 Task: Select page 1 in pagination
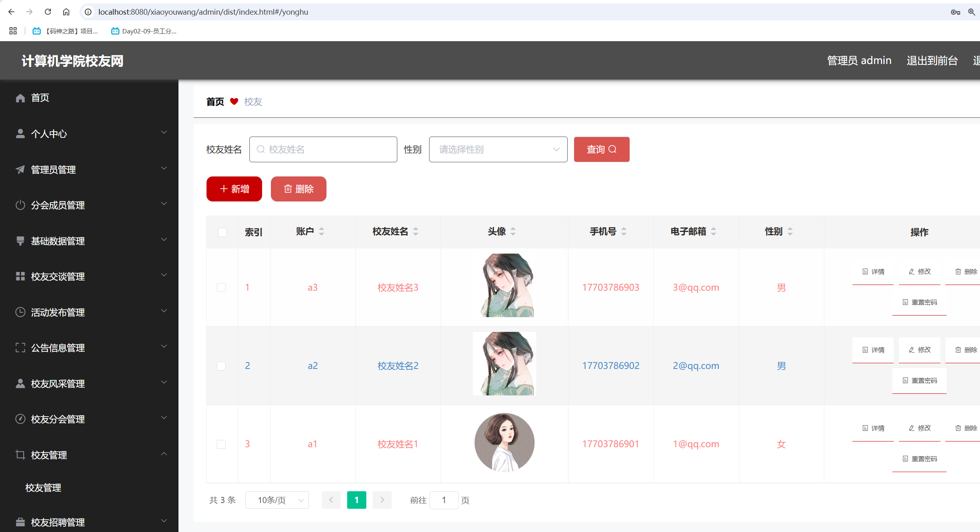(x=357, y=500)
